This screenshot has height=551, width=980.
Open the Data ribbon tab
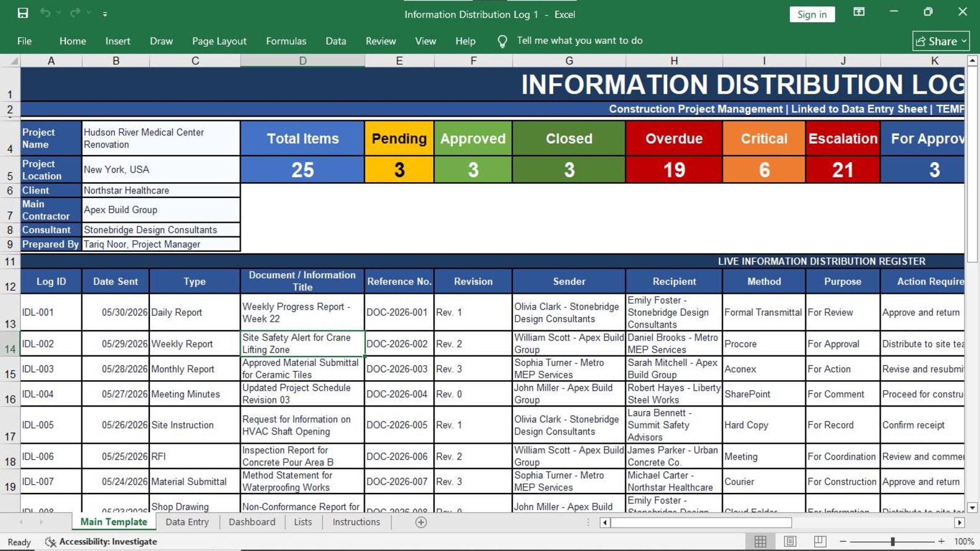pos(336,41)
